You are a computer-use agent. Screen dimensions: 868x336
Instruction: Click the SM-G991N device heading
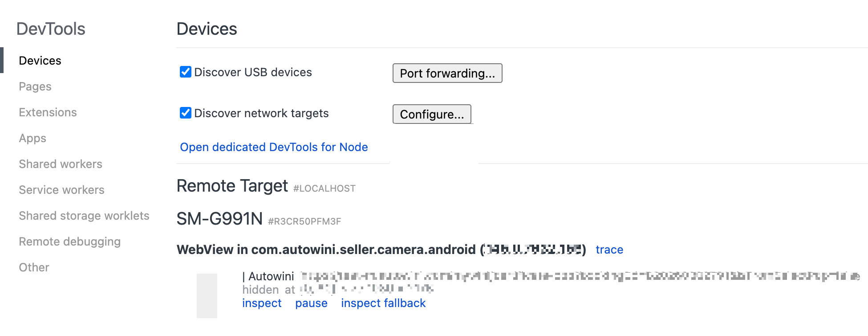(x=219, y=219)
